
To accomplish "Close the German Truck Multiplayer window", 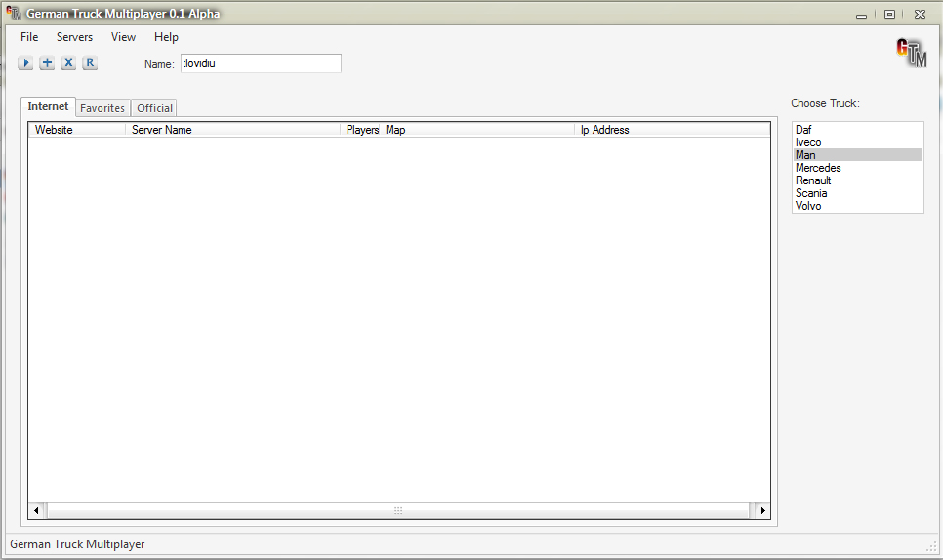I will coord(920,14).
